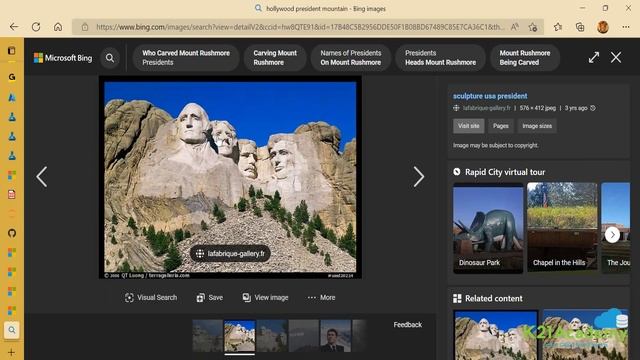Click the Feedback link
The width and height of the screenshot is (640, 360).
click(x=407, y=325)
